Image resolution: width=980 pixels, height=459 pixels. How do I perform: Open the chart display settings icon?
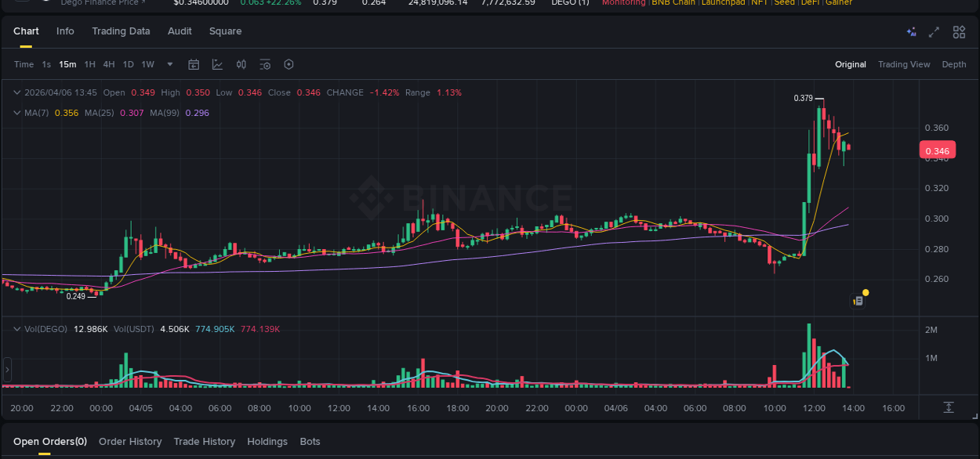point(265,64)
